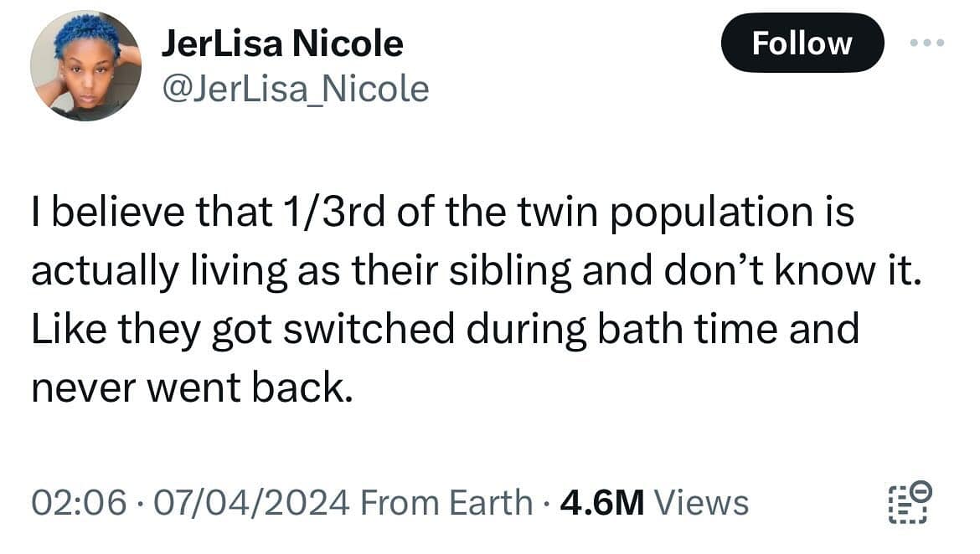This screenshot has width=980, height=554.
Task: Open the JerLisa Nicole display name link
Action: (281, 44)
